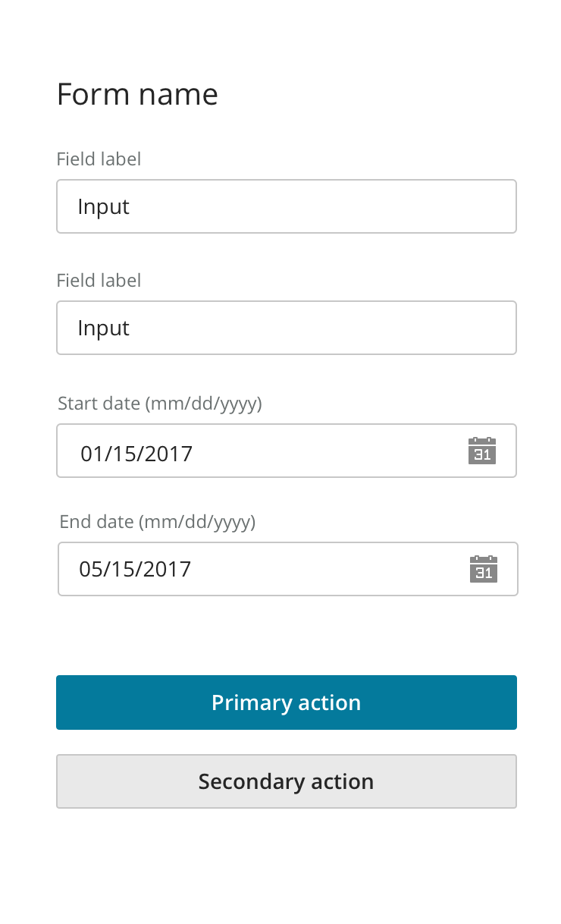Click the 'End date (mm/dd/yyyy)' label
561x924 pixels.
(x=158, y=522)
